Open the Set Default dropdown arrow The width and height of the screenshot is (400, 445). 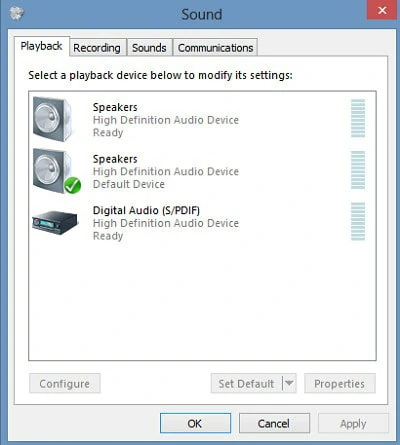289,383
